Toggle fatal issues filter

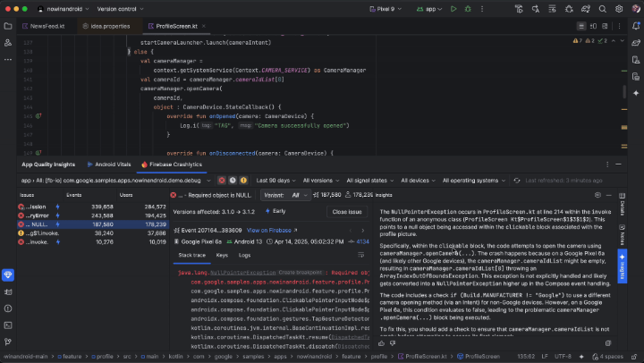222,181
